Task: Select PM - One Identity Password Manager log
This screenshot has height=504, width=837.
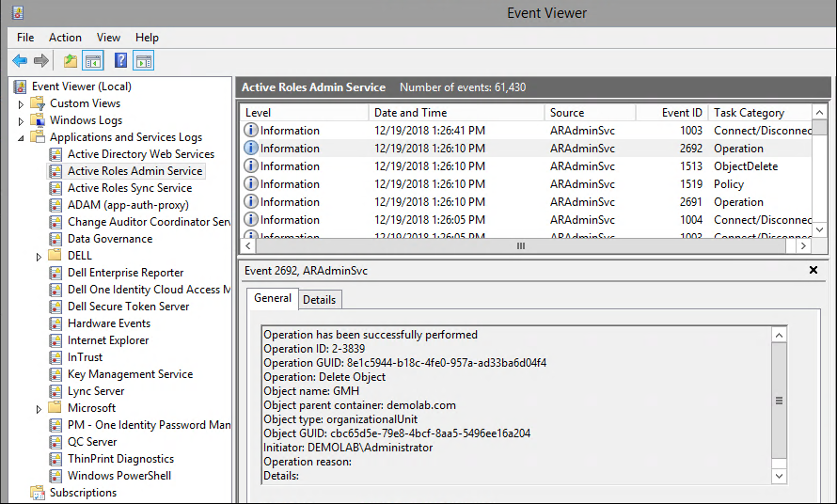Action: [x=149, y=425]
